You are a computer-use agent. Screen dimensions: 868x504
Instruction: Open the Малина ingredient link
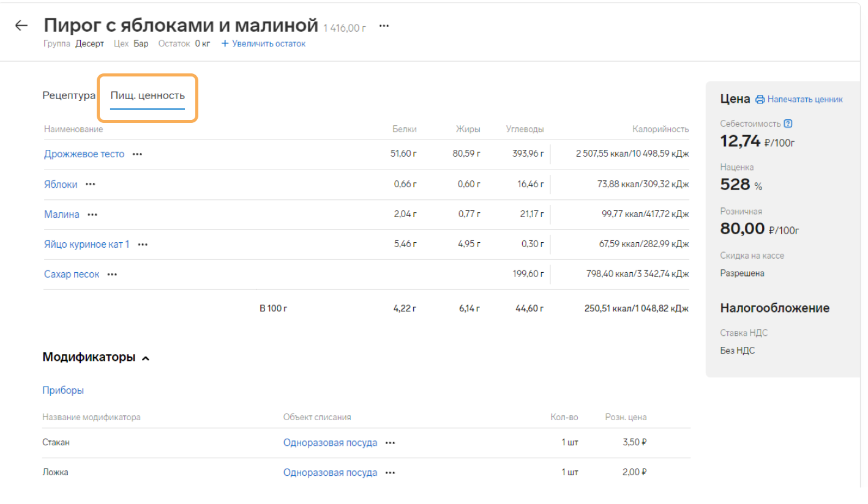[62, 215]
